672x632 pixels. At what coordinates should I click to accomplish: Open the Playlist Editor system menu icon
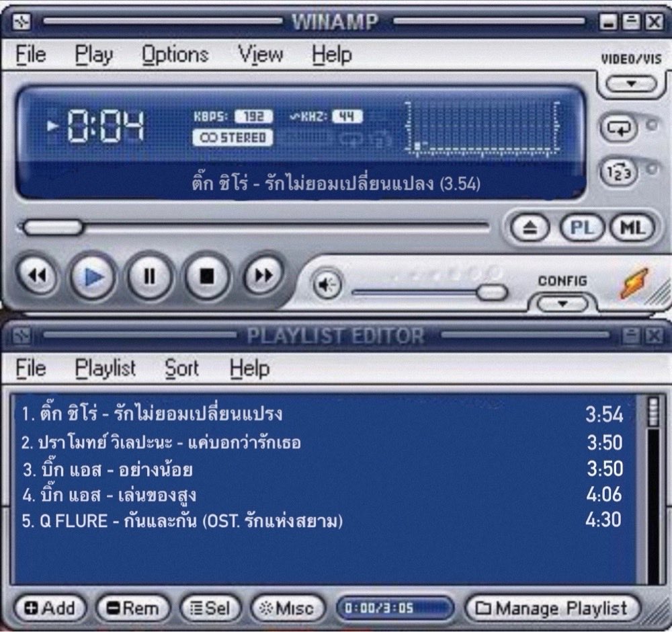(21, 335)
